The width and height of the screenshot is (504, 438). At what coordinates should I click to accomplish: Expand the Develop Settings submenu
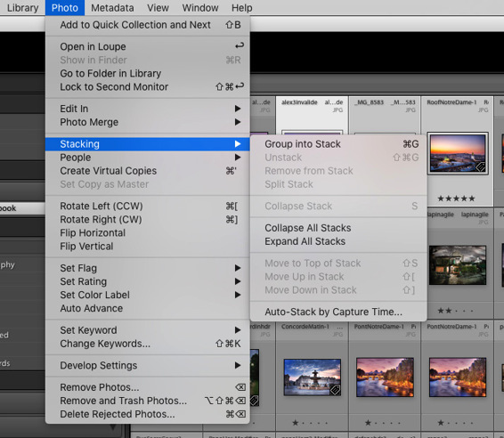point(148,365)
